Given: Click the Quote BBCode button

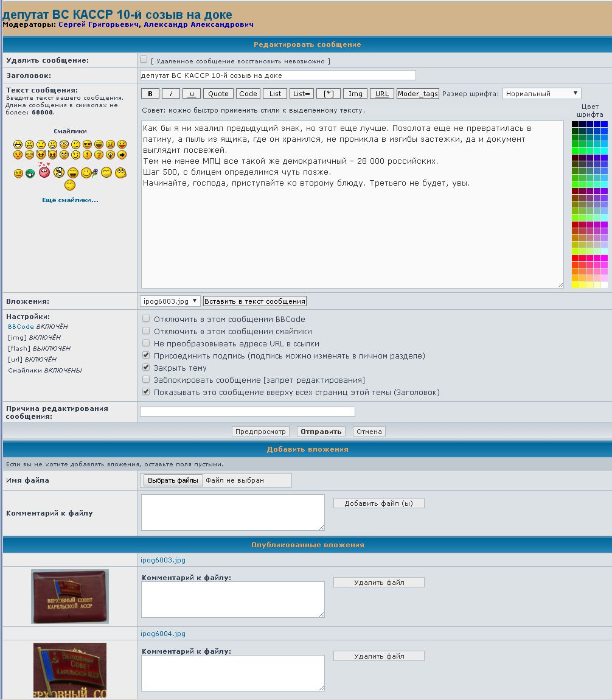Looking at the screenshot, I should 218,94.
